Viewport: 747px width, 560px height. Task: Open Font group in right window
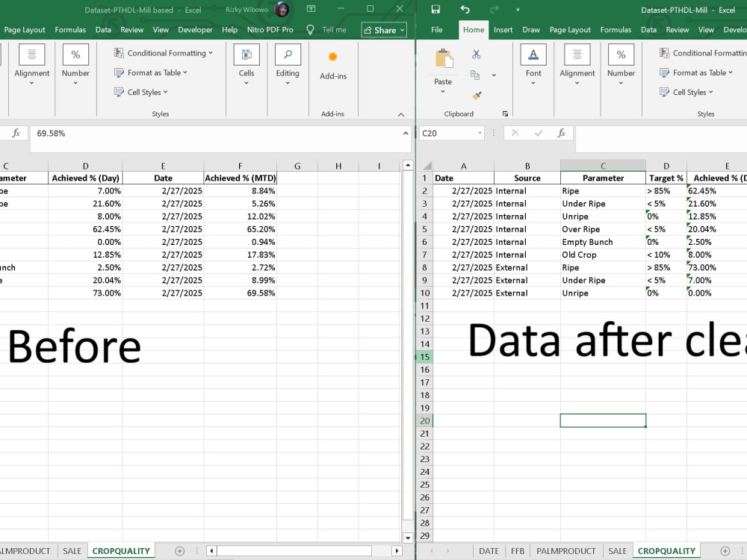pyautogui.click(x=533, y=65)
